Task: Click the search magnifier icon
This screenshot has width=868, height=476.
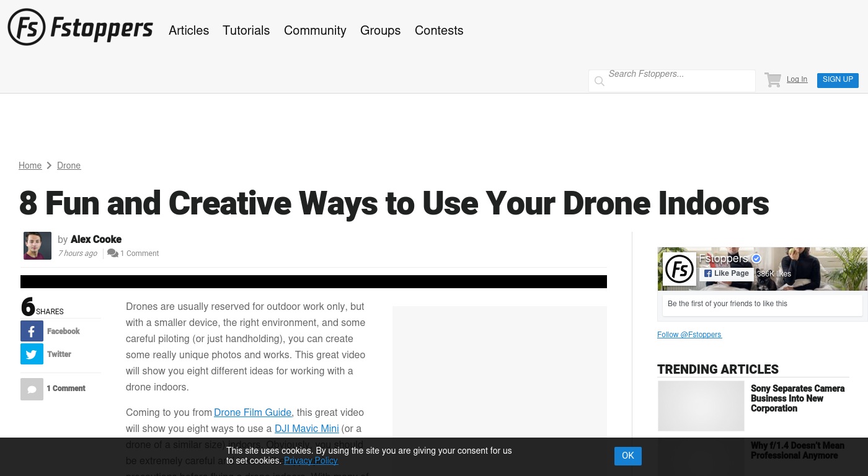Action: click(x=599, y=81)
